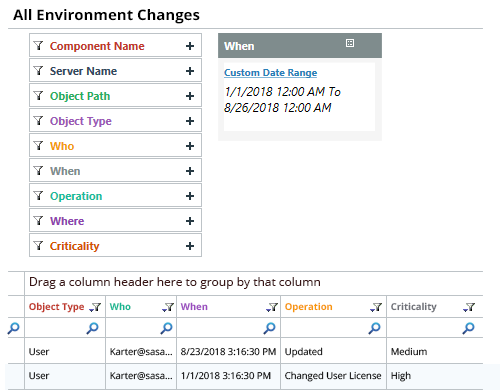Expand the Who filter plus sign
Screen dimensions: 500x390
(x=190, y=146)
